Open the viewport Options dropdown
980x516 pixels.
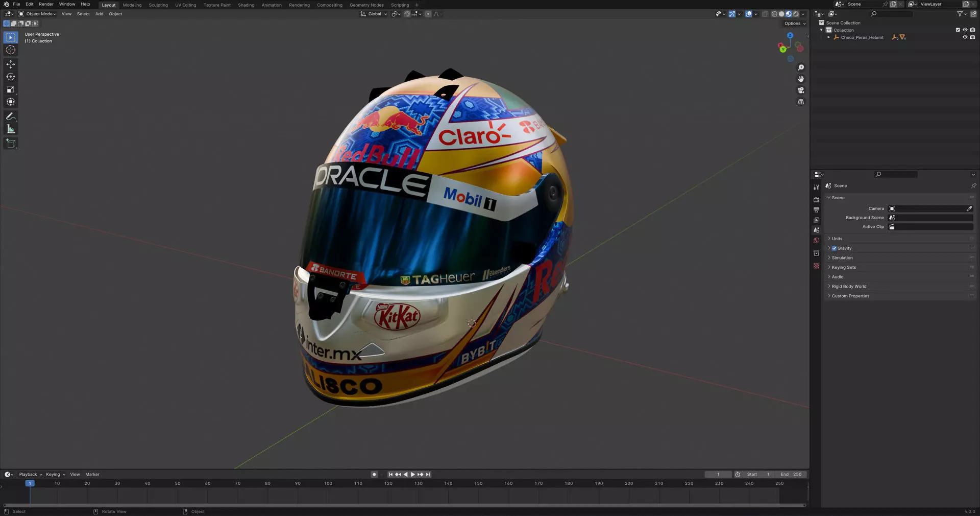click(795, 24)
